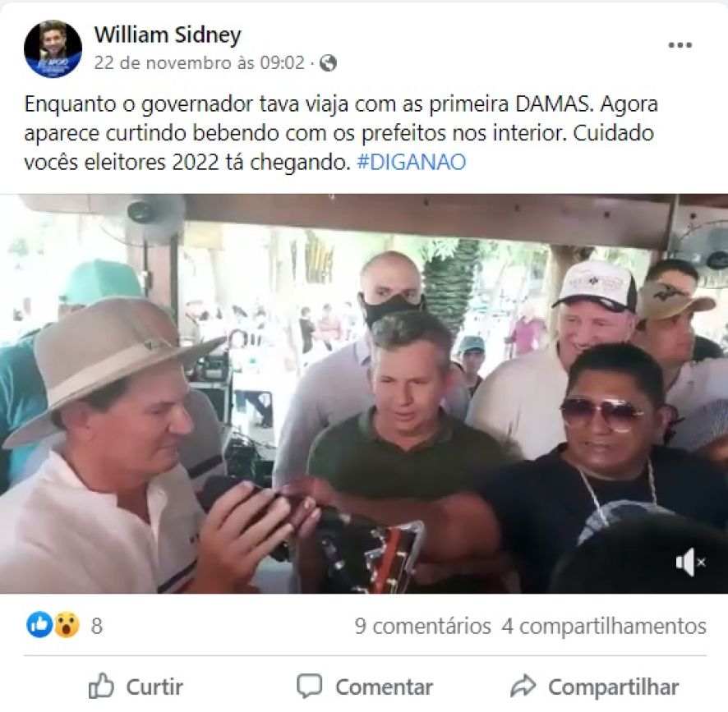This screenshot has height=712, width=728.
Task: Click the wow emoji reaction icon
Action: click(67, 625)
